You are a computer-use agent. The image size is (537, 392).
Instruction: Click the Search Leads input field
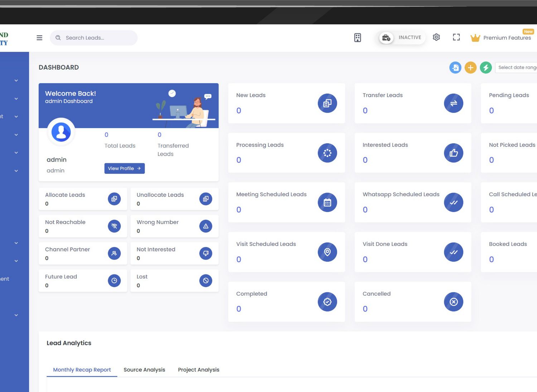(x=98, y=38)
